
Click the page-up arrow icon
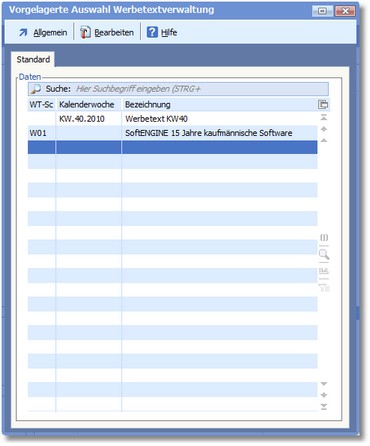(324, 129)
